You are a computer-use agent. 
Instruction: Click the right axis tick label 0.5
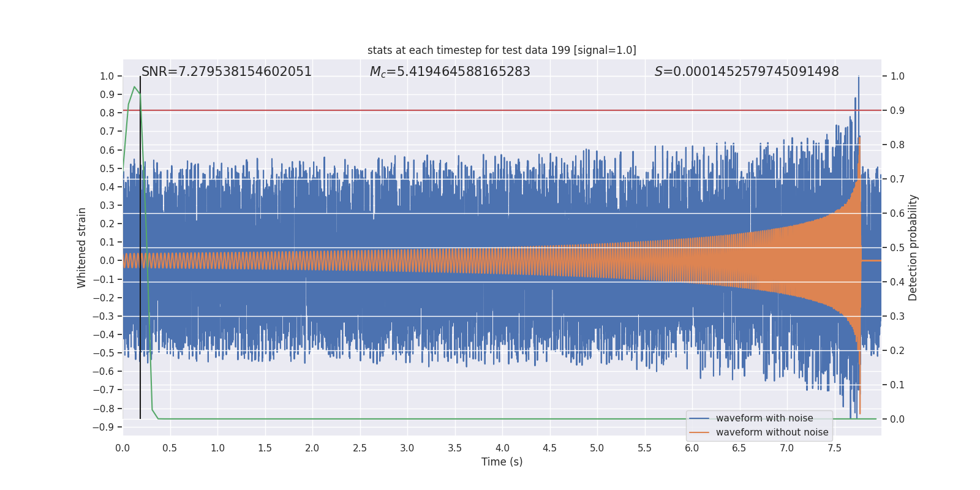[897, 247]
